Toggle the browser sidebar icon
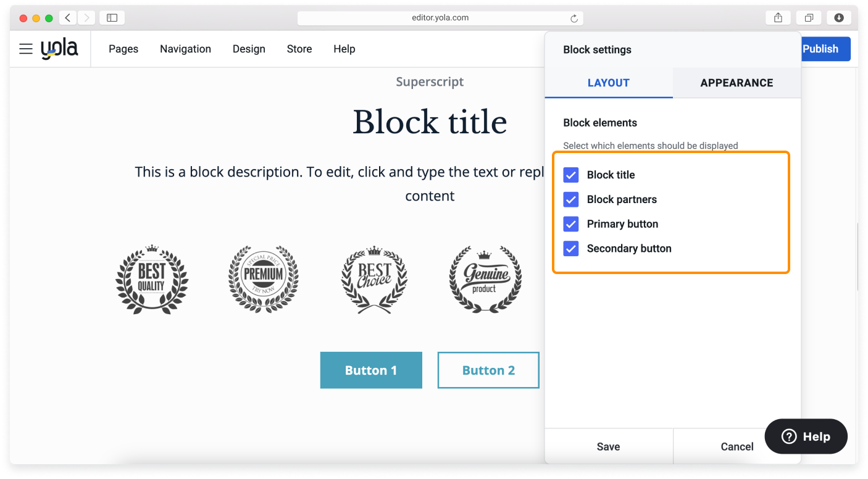 click(x=112, y=17)
